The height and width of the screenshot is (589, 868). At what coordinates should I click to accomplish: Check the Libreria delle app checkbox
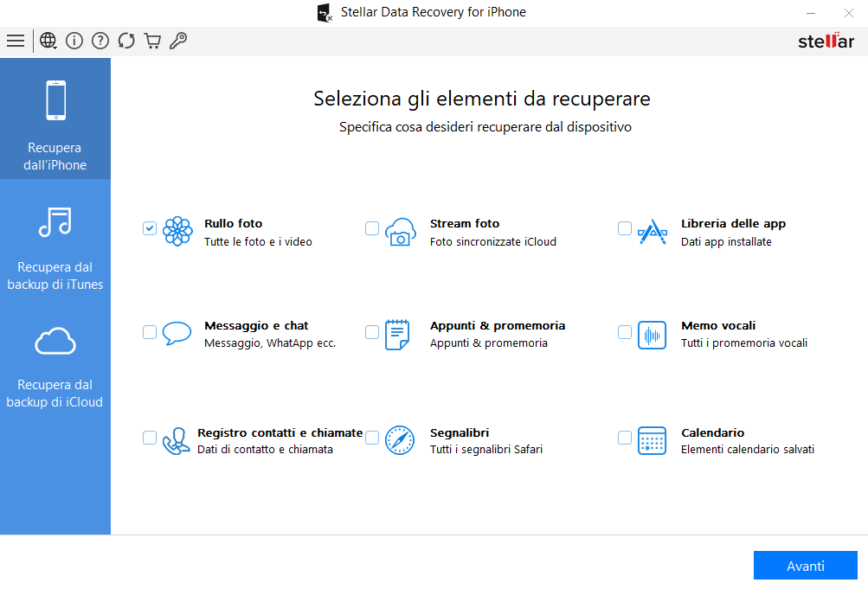(x=625, y=228)
